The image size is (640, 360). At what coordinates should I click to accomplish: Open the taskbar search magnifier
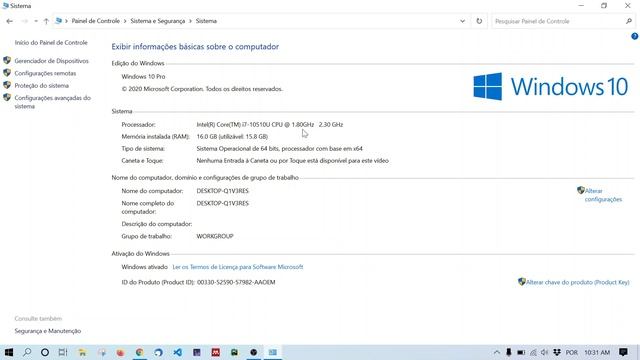tap(27, 352)
